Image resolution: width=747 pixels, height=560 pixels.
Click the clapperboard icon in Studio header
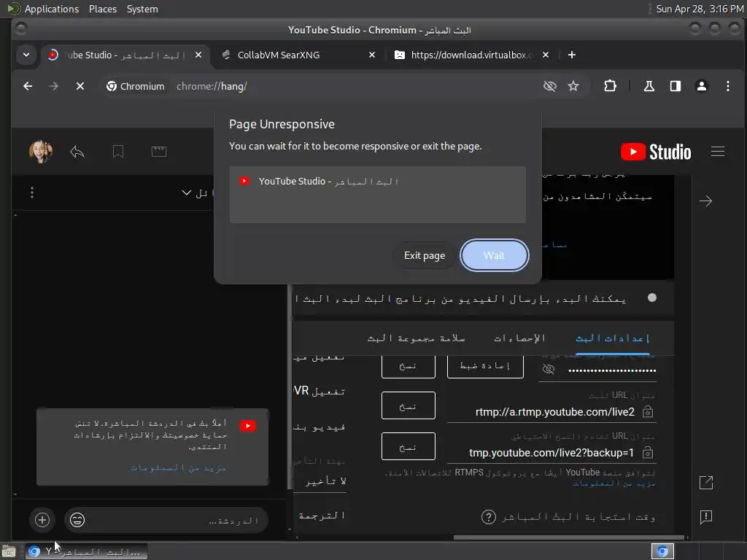click(x=158, y=152)
